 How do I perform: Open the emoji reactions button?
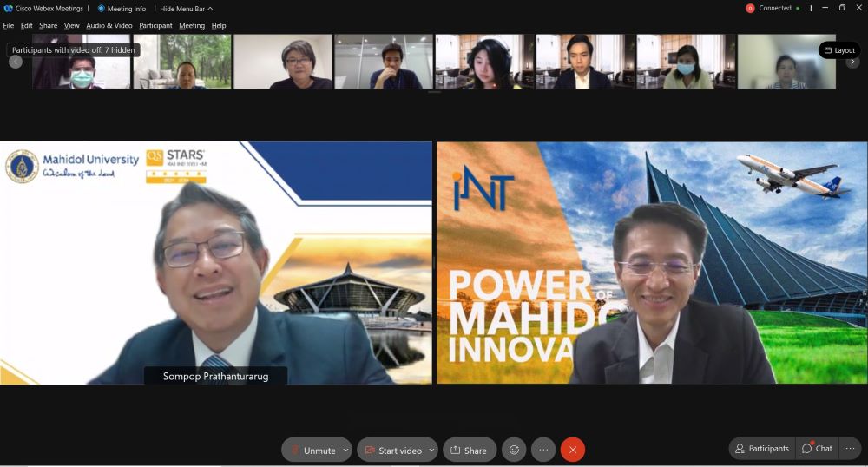[x=514, y=450]
